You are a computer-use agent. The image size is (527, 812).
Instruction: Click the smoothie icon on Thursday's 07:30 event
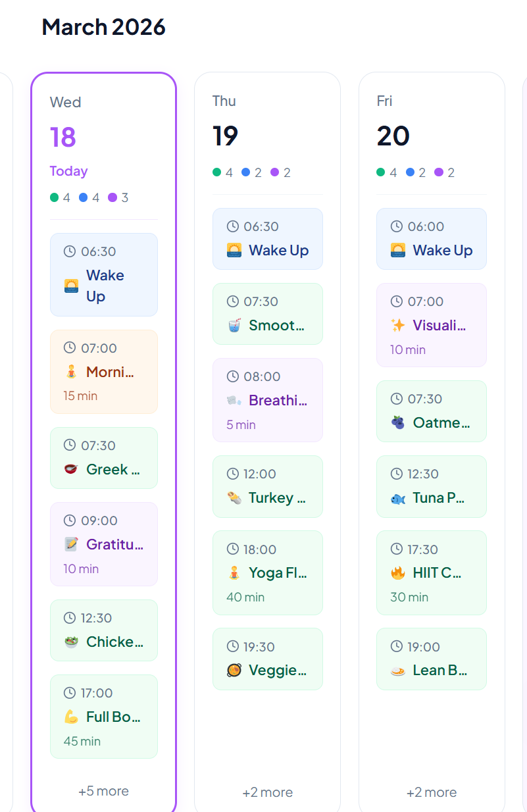(235, 324)
